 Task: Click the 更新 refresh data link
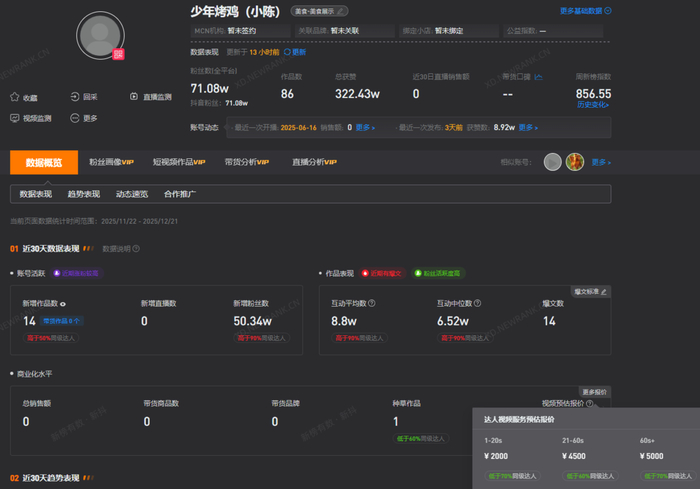point(295,52)
